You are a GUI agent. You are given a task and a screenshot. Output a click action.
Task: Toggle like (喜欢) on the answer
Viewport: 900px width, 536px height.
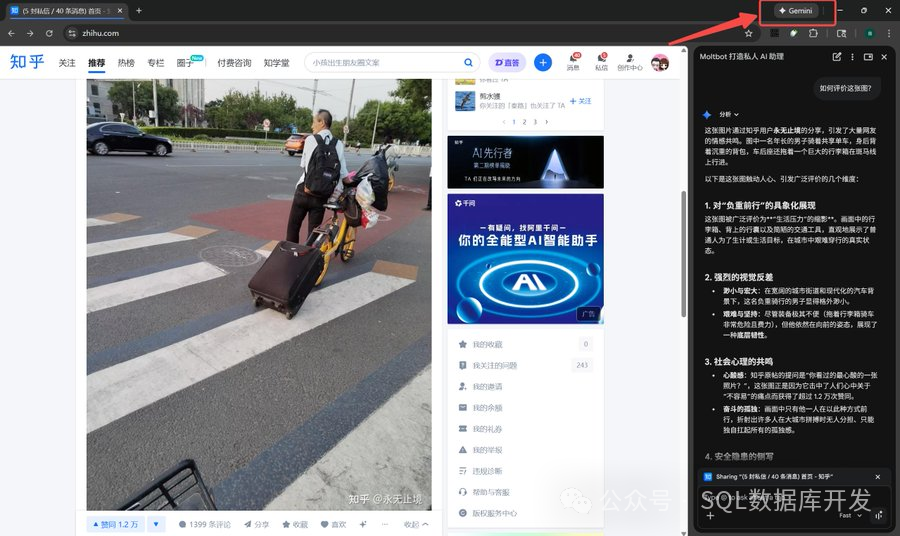point(334,524)
